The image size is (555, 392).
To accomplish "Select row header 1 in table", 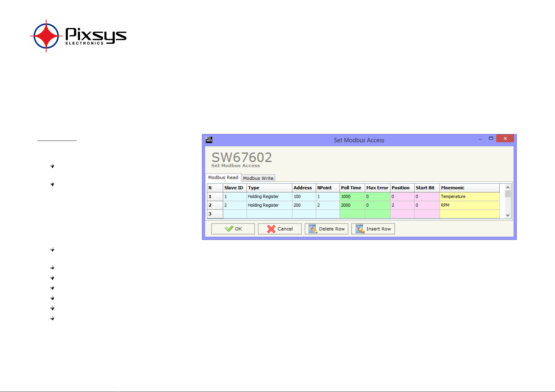I will point(215,196).
